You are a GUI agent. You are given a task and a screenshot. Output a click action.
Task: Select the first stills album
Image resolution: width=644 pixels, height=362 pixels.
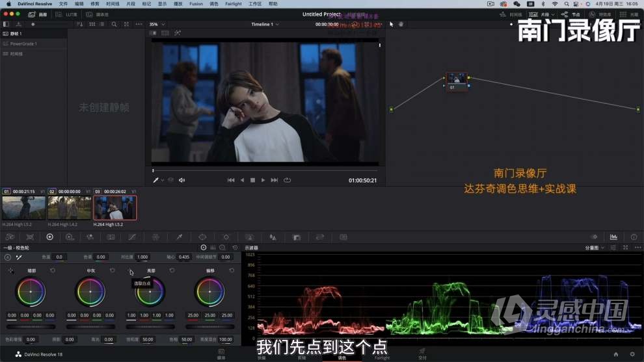point(34,34)
